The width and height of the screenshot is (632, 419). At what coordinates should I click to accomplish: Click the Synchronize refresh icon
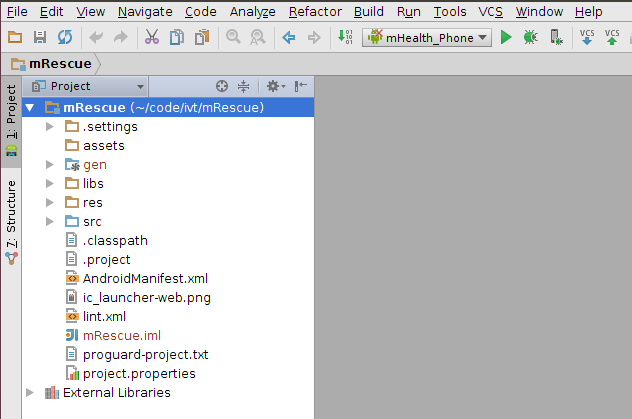pyautogui.click(x=64, y=37)
